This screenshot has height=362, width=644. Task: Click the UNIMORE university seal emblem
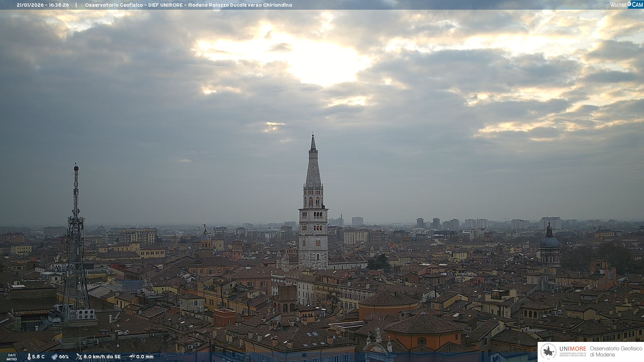click(x=549, y=352)
